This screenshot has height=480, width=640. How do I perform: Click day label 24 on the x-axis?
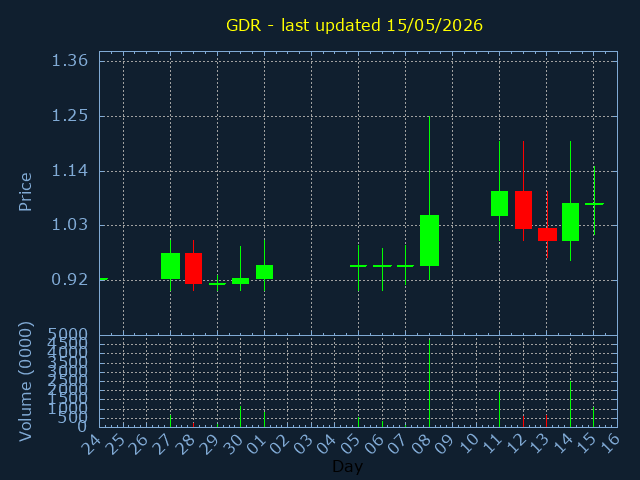tap(91, 444)
